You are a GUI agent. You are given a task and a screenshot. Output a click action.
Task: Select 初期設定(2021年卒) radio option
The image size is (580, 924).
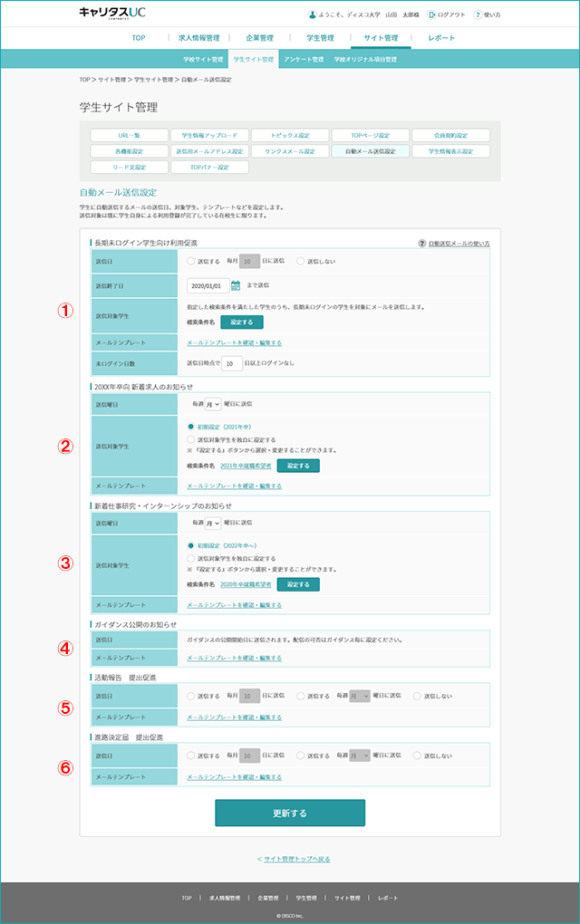click(191, 427)
